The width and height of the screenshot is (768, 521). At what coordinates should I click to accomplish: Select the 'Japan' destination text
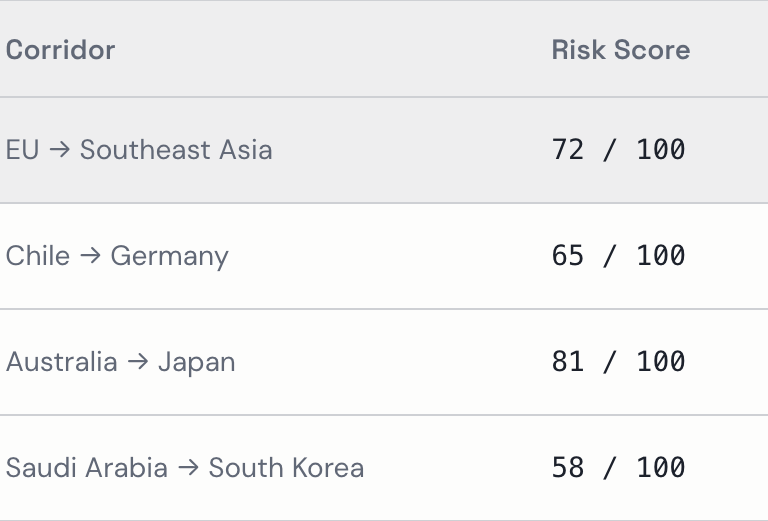coord(196,362)
